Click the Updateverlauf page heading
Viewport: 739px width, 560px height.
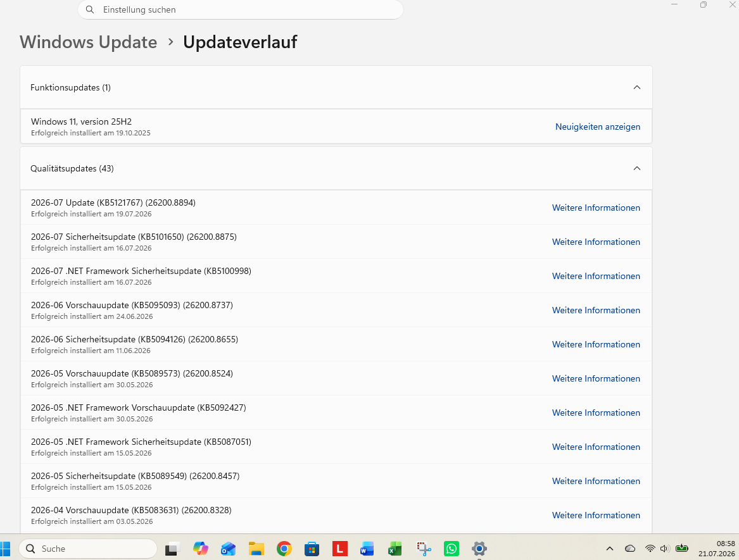click(x=240, y=42)
